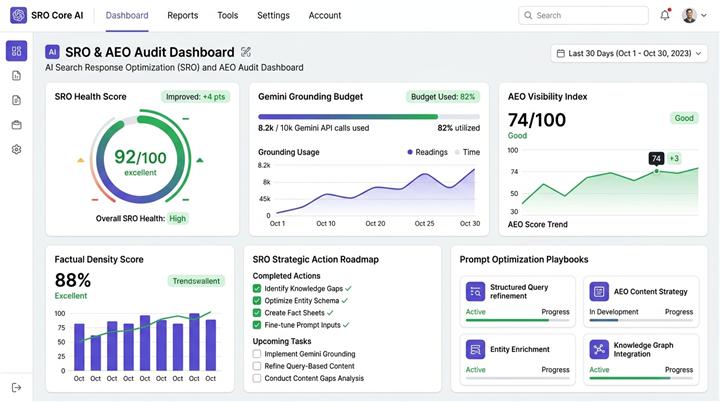
Task: Click the In Development status text
Action: click(x=614, y=311)
